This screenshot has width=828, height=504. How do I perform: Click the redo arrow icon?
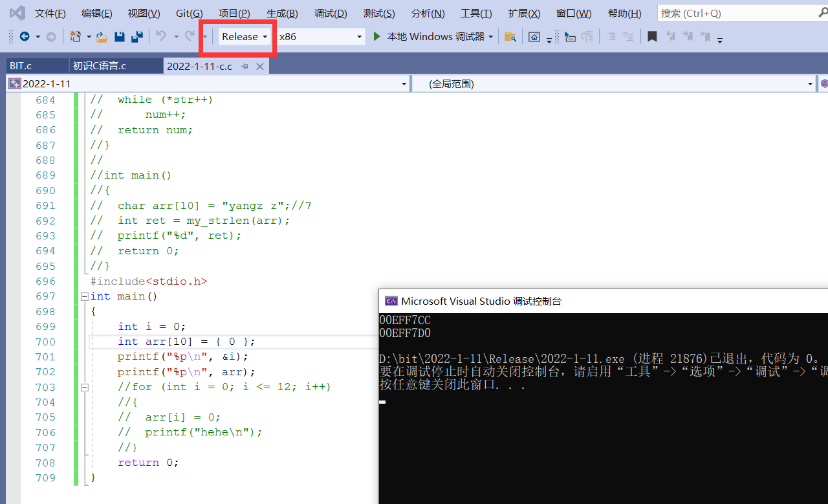[190, 37]
